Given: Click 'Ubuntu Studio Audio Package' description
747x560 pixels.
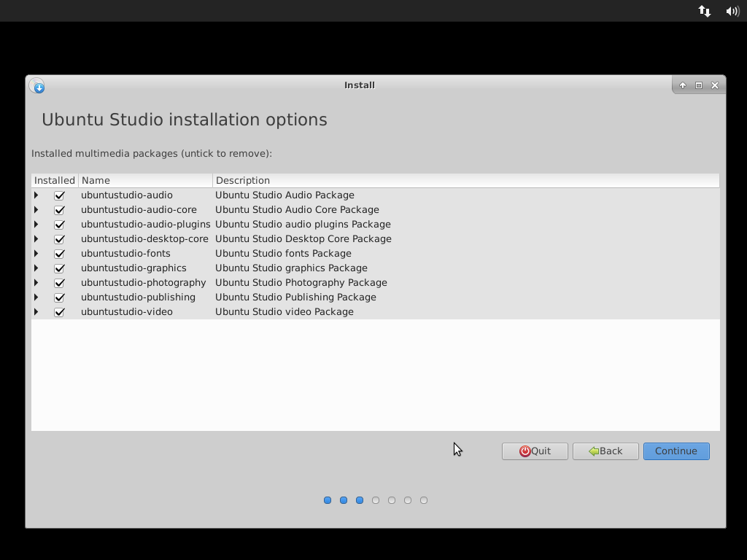Looking at the screenshot, I should click(x=285, y=195).
